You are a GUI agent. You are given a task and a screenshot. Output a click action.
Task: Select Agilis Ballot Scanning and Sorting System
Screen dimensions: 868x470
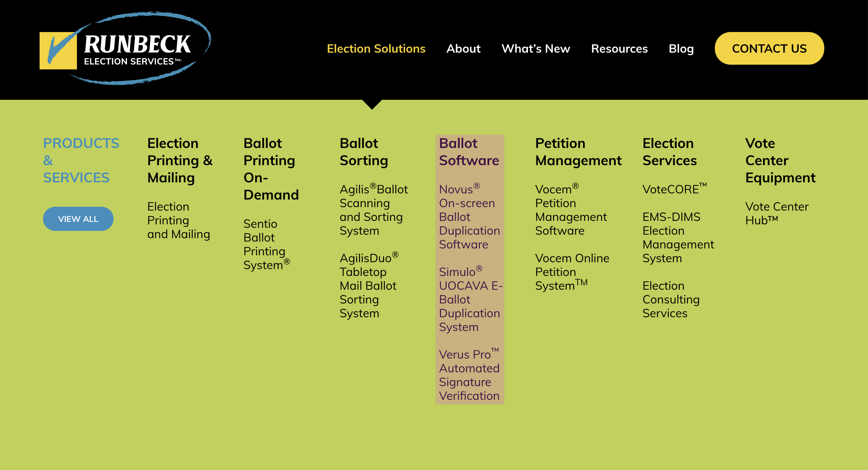(x=374, y=210)
